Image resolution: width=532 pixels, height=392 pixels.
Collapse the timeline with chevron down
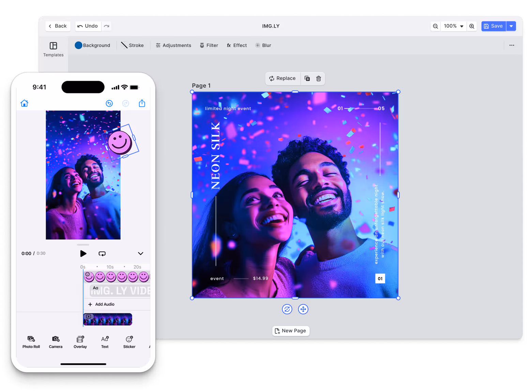(x=140, y=254)
